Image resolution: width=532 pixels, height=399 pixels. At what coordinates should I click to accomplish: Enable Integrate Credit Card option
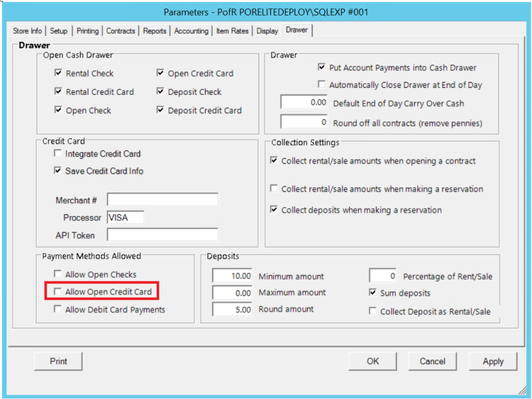(x=59, y=154)
